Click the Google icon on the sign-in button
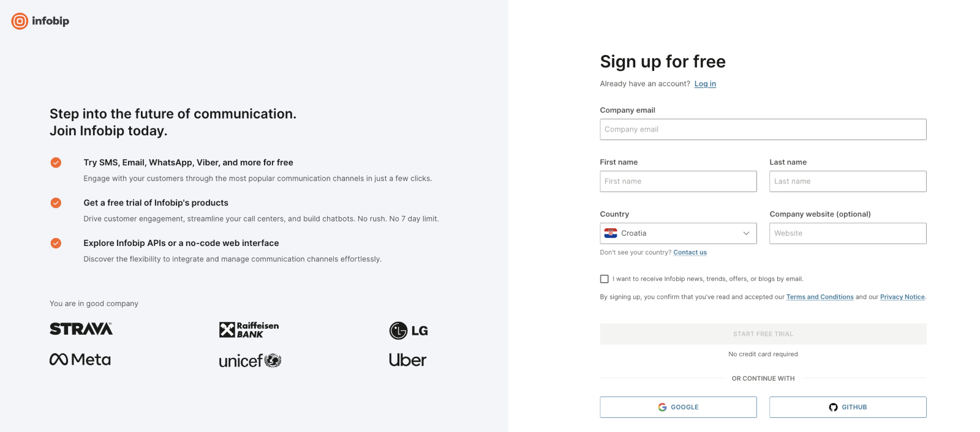 [663, 406]
